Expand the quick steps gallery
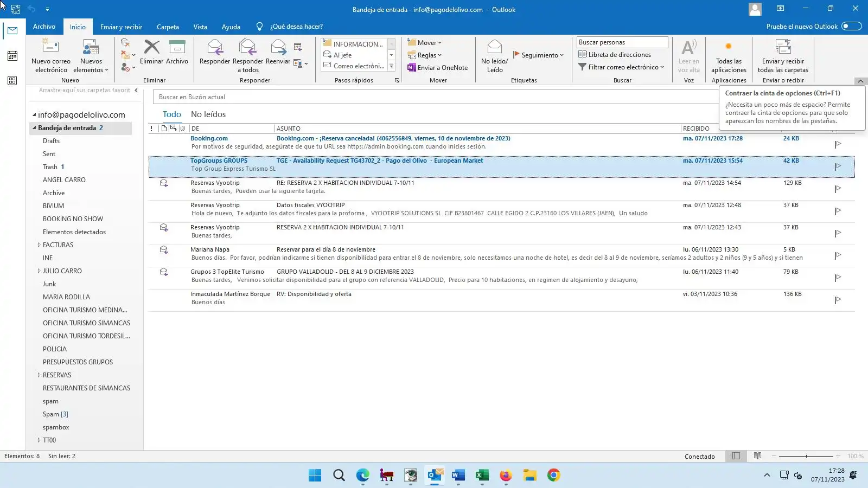This screenshot has width=868, height=488. coord(391,66)
